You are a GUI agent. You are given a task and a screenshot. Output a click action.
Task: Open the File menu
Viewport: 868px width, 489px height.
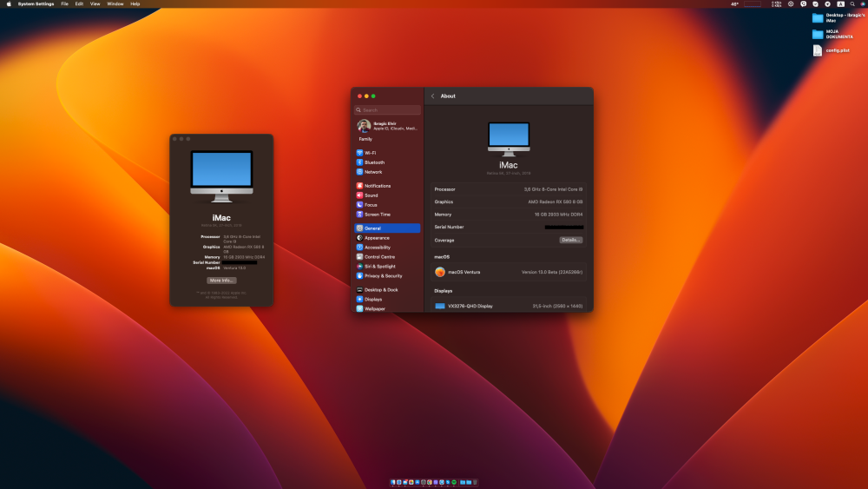coord(65,3)
